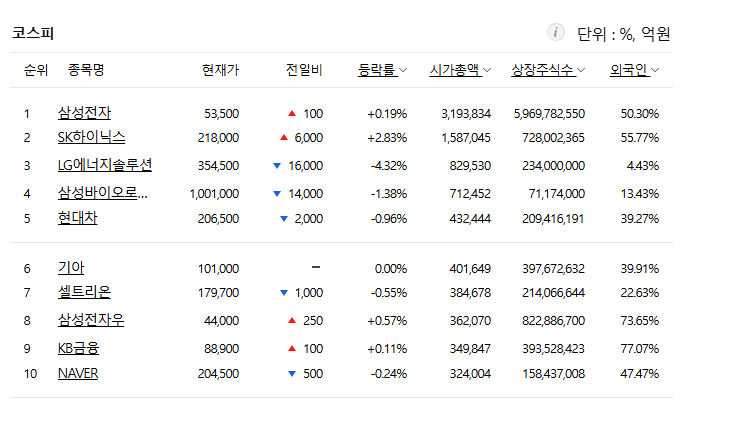Click listed shares 5,969,782,550
Image resolution: width=734 pixels, height=421 pixels.
(x=550, y=114)
